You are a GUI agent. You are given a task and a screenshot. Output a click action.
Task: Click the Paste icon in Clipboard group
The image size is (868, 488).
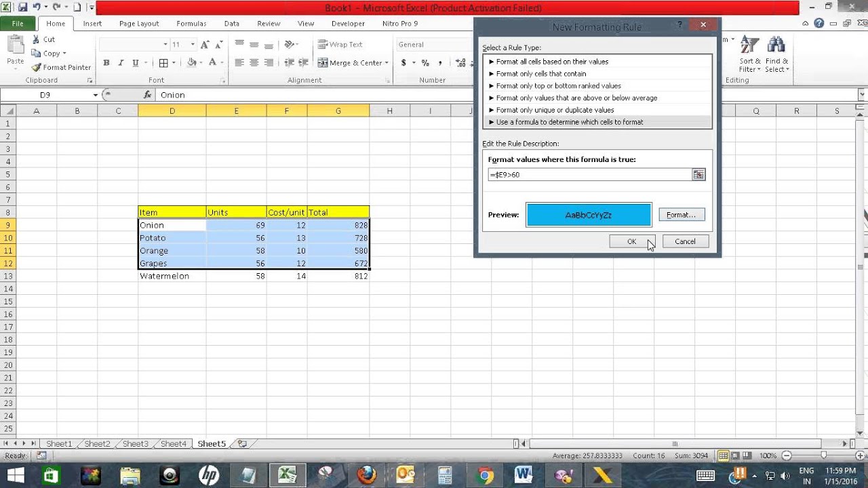(15, 46)
